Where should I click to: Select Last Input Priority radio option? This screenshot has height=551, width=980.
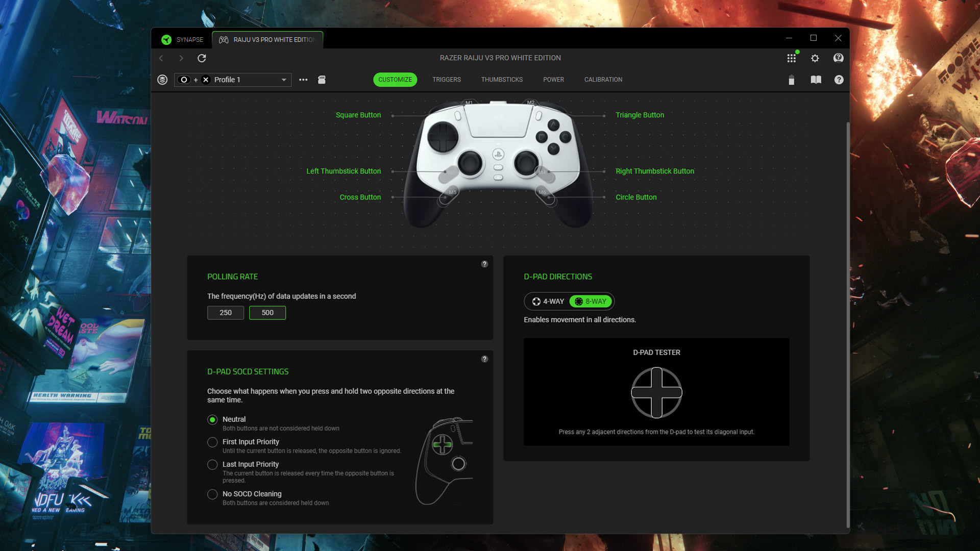click(212, 465)
